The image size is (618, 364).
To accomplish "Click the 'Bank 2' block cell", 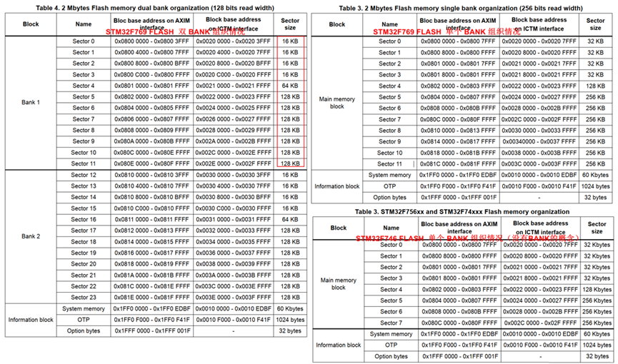I will tap(31, 236).
